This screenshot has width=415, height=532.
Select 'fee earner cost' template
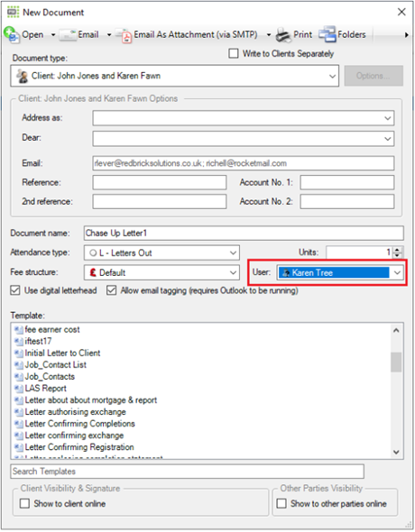tap(52, 329)
